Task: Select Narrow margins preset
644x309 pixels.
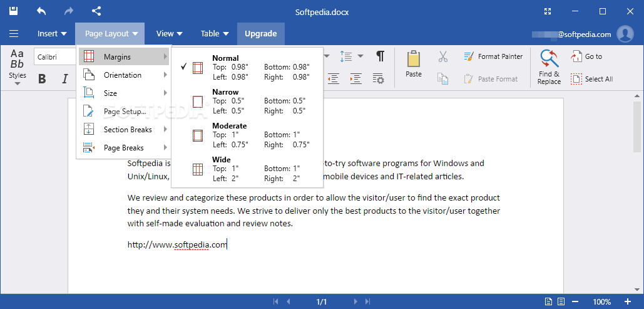Action: (x=247, y=101)
